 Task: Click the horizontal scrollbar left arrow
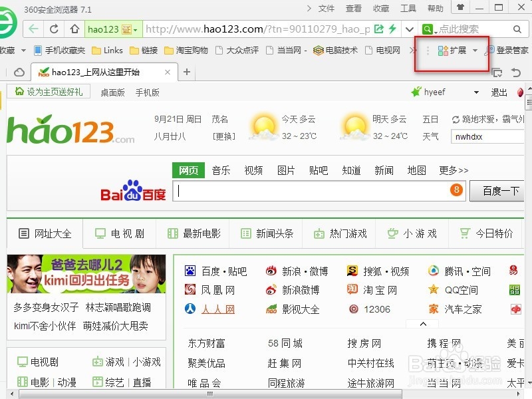(x=12, y=394)
